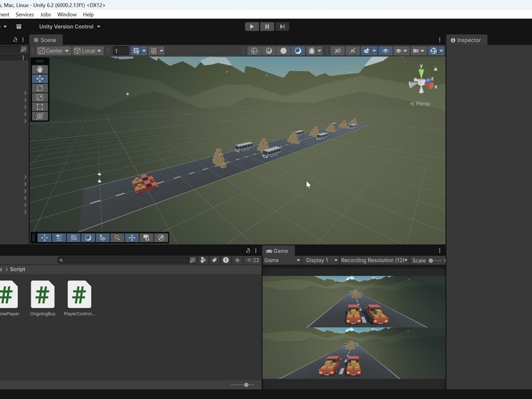Screen dimensions: 532x399
Task: Open the snap increment dropdown arrow
Action: click(162, 51)
